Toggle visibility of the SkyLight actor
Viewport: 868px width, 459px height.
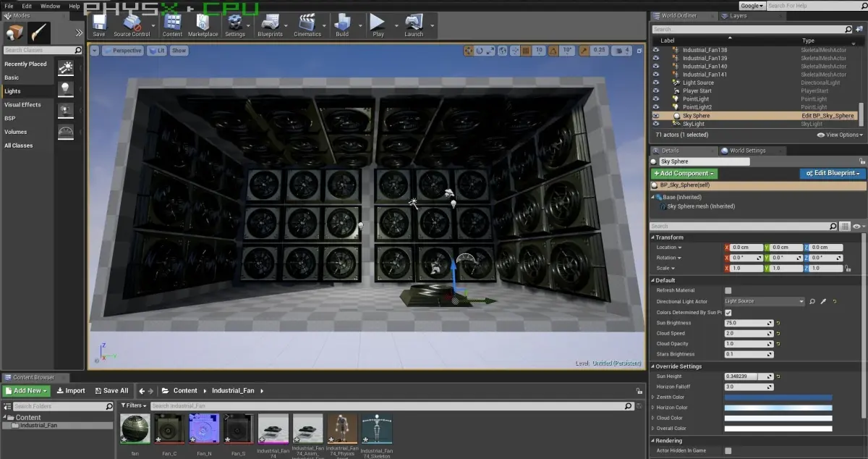pyautogui.click(x=657, y=124)
